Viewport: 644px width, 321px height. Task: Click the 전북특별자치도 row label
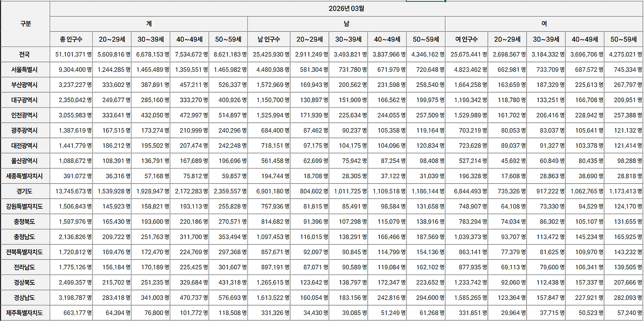pyautogui.click(x=25, y=252)
